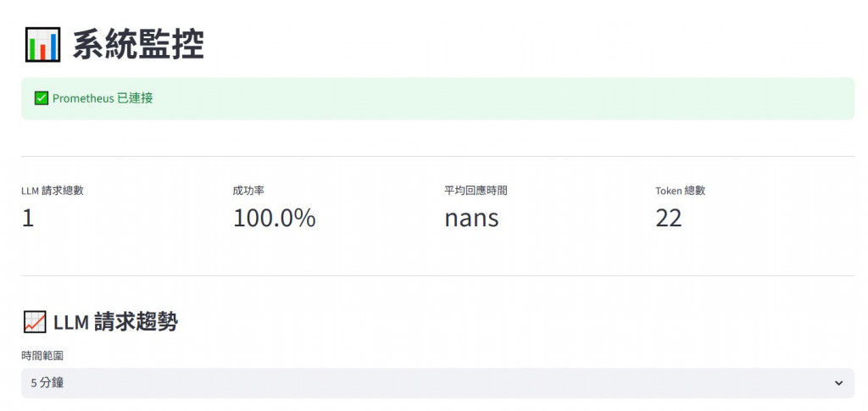
Task: Click the trend chart icon beside LLM 請求趨勢
Action: point(34,322)
